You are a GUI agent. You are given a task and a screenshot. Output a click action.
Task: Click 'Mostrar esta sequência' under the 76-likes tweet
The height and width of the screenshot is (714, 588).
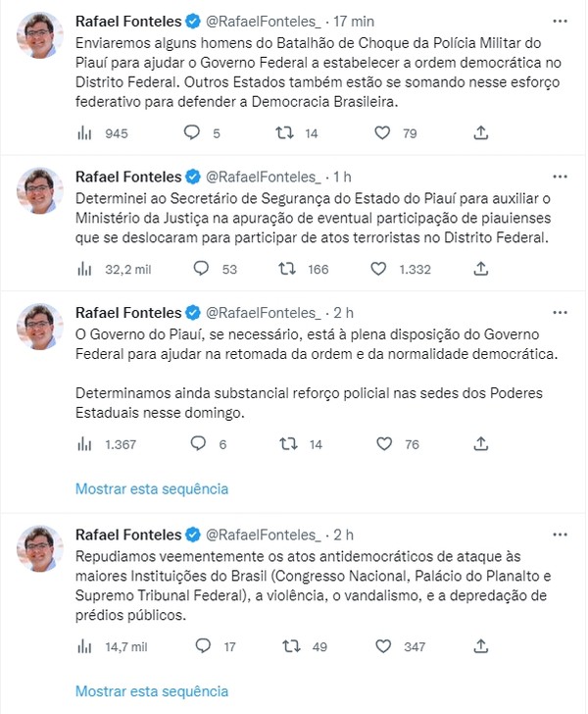(x=152, y=488)
